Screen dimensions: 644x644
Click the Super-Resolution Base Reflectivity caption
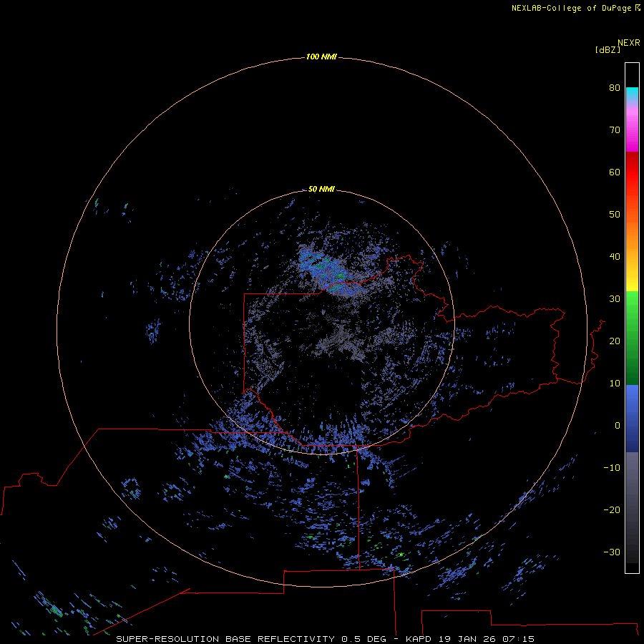tap(326, 639)
